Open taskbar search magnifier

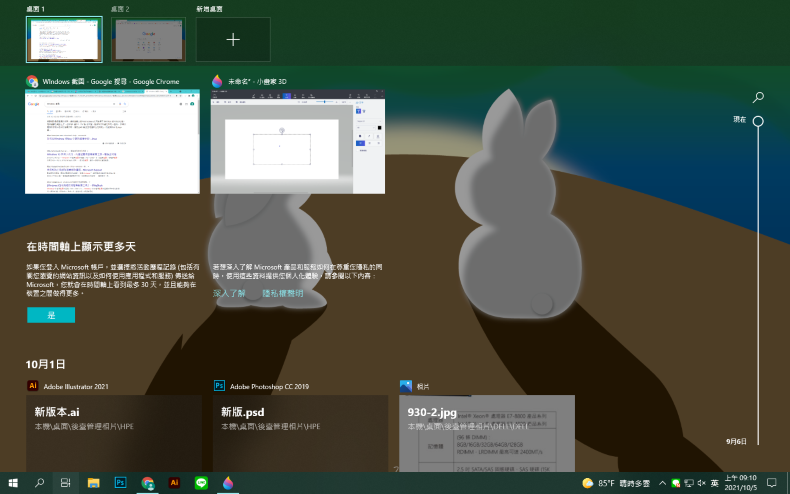pyautogui.click(x=39, y=483)
